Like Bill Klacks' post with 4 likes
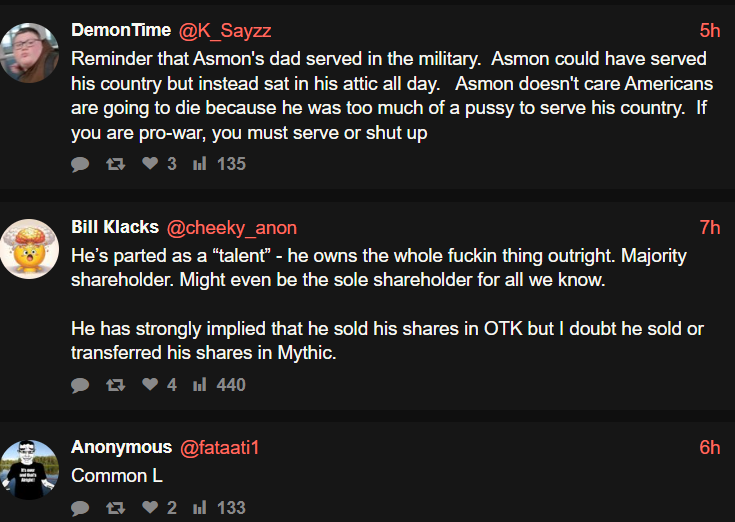The height and width of the screenshot is (522, 735). coord(150,385)
